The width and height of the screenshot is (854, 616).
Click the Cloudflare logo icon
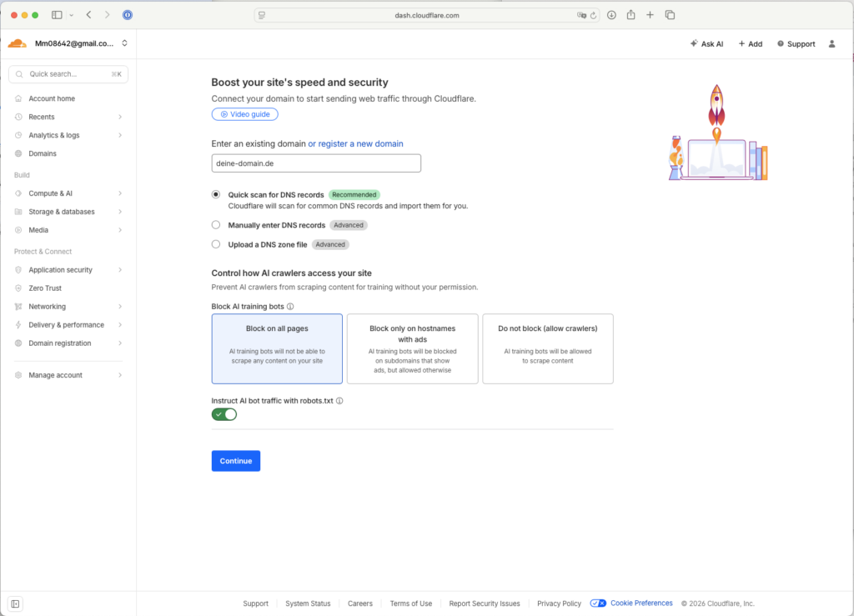click(x=17, y=43)
